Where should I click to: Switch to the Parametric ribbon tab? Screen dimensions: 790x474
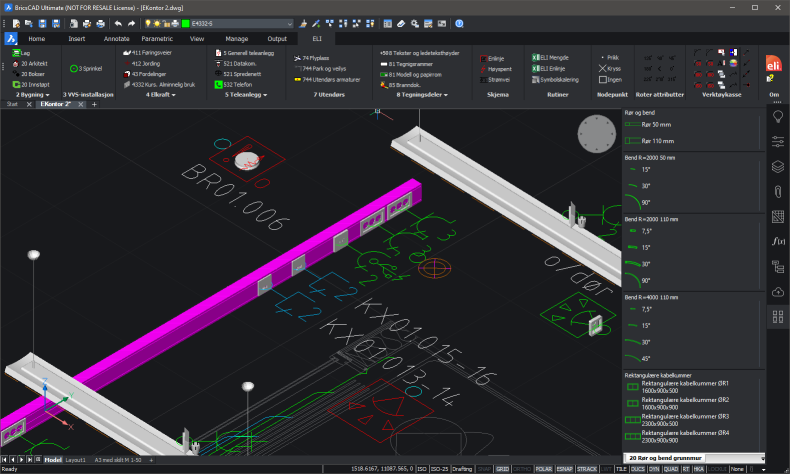[157, 38]
